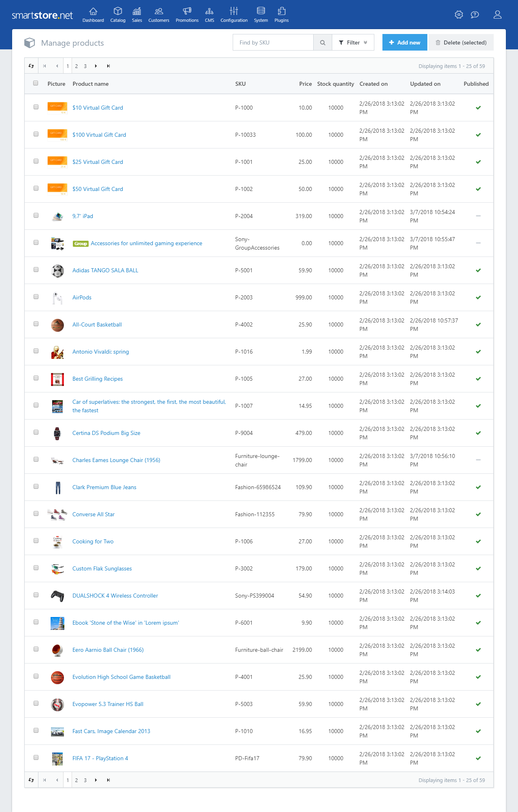518x812 pixels.
Task: Open Accessories for unlimited gaming experience link
Action: click(x=146, y=243)
